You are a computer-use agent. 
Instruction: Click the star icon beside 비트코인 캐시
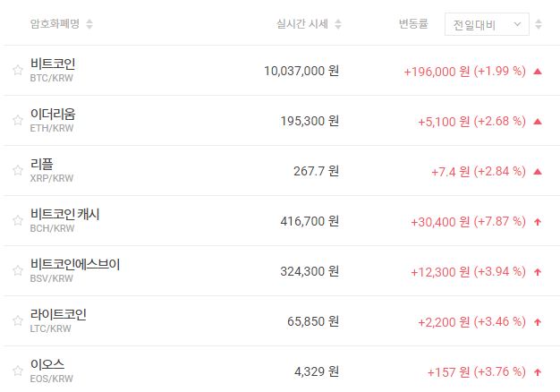click(x=17, y=221)
